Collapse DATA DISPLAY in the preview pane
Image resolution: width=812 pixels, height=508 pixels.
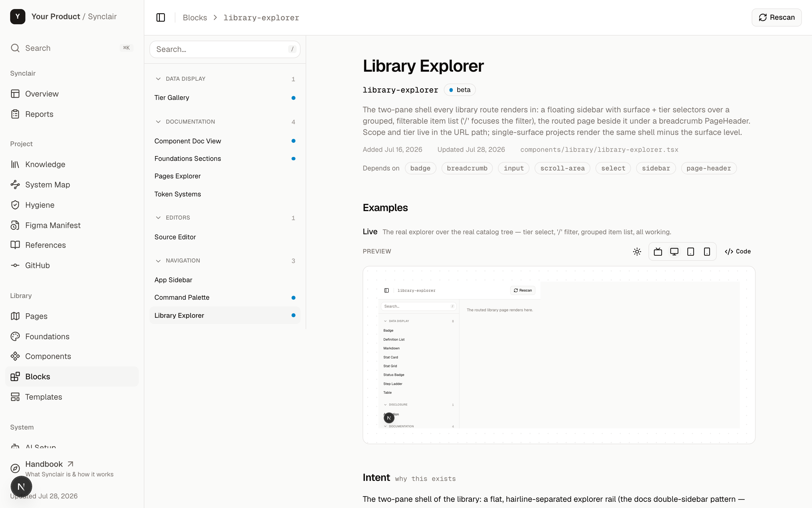[418, 321]
